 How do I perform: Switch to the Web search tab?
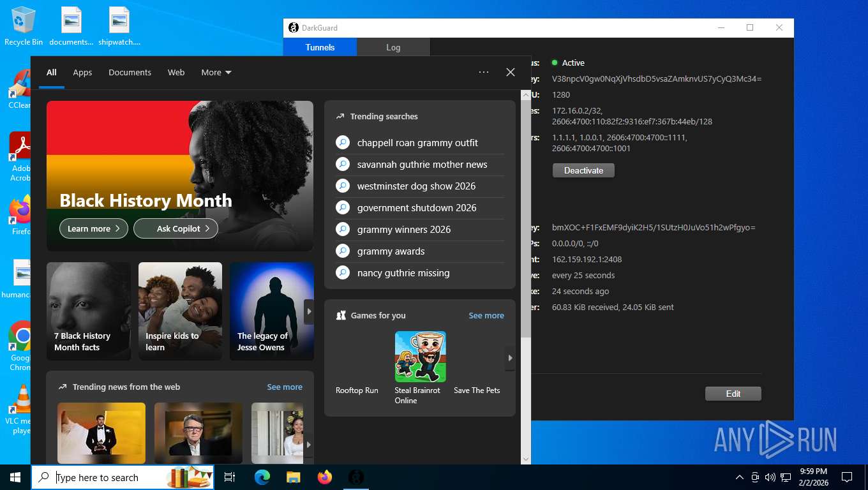pyautogui.click(x=176, y=73)
